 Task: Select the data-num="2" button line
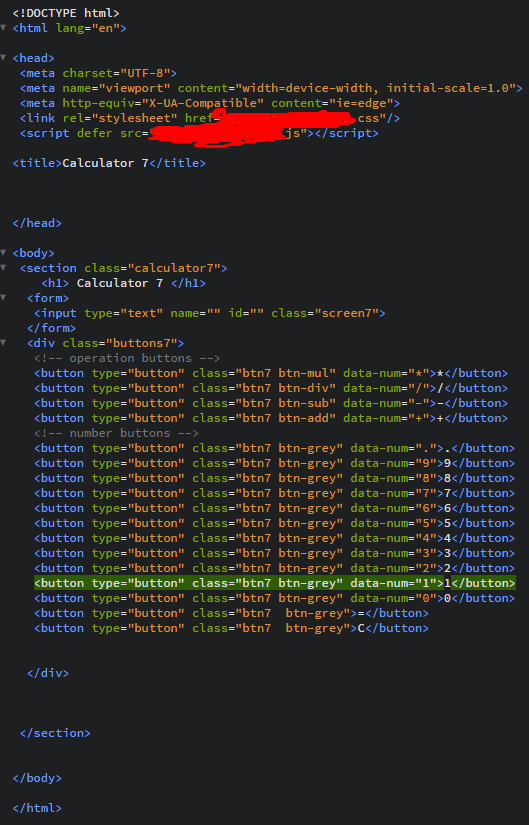(275, 568)
